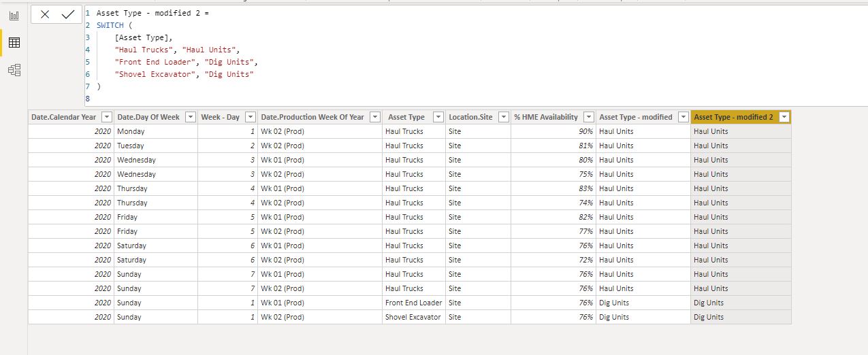Open the Date.Calendar Year column filter dropdown

(108, 117)
